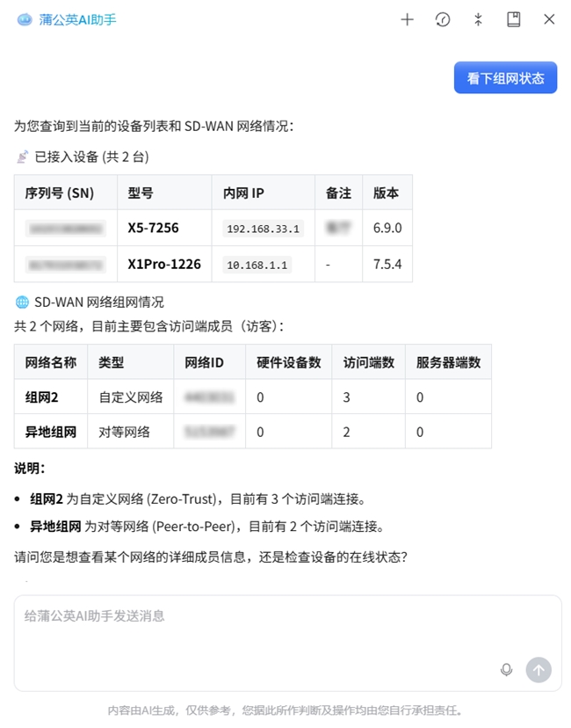This screenshot has width=571, height=728.
Task: Click the 网络名称 column header
Action: pos(51,362)
